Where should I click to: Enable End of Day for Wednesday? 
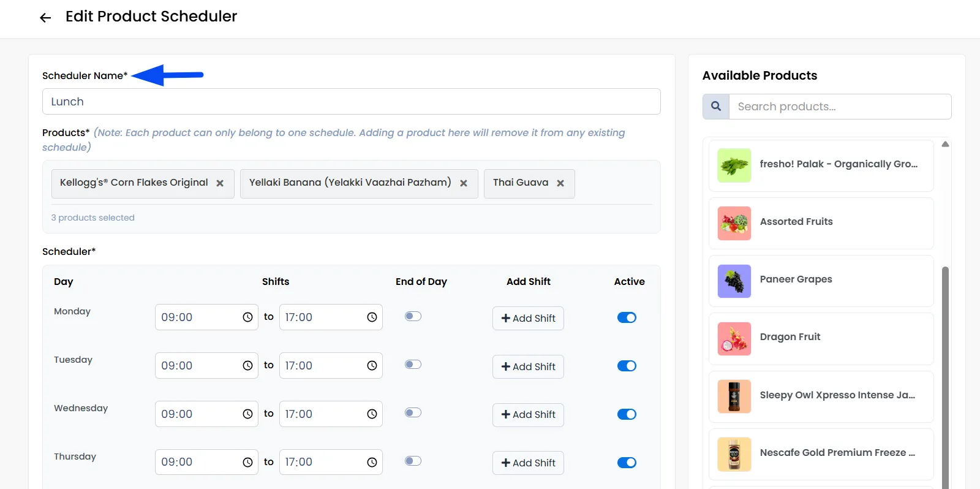pyautogui.click(x=413, y=412)
